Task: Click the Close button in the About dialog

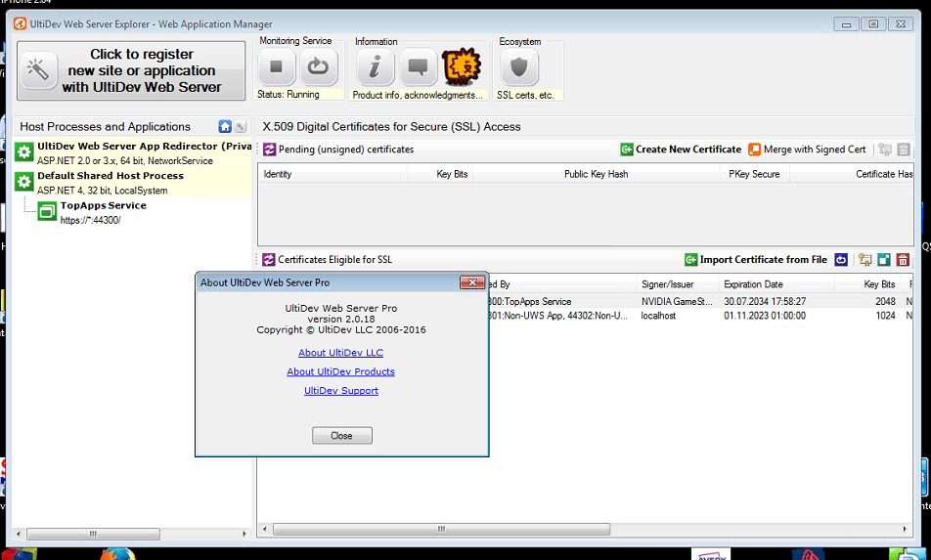Action: pos(342,436)
